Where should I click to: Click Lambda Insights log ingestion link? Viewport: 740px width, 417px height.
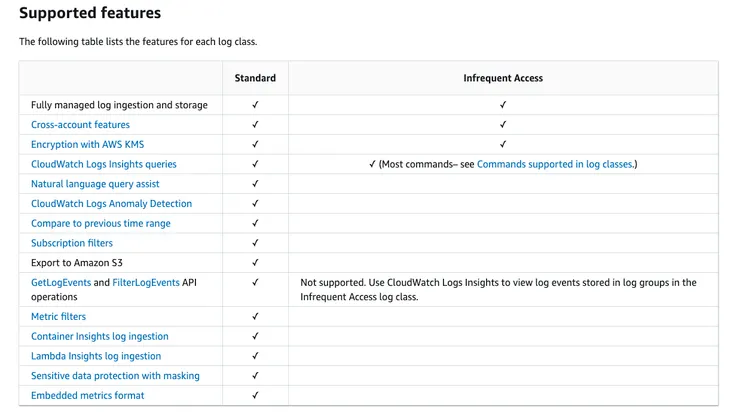pos(96,356)
